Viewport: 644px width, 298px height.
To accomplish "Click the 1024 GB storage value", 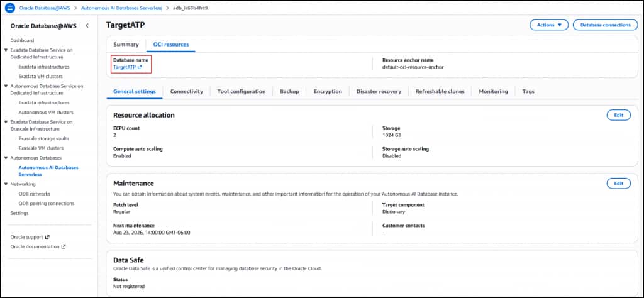I will coord(391,135).
